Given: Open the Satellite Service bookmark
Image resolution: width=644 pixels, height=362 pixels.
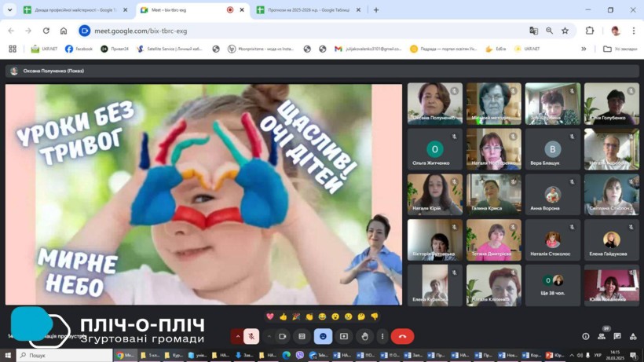Looking at the screenshot, I should [x=170, y=49].
